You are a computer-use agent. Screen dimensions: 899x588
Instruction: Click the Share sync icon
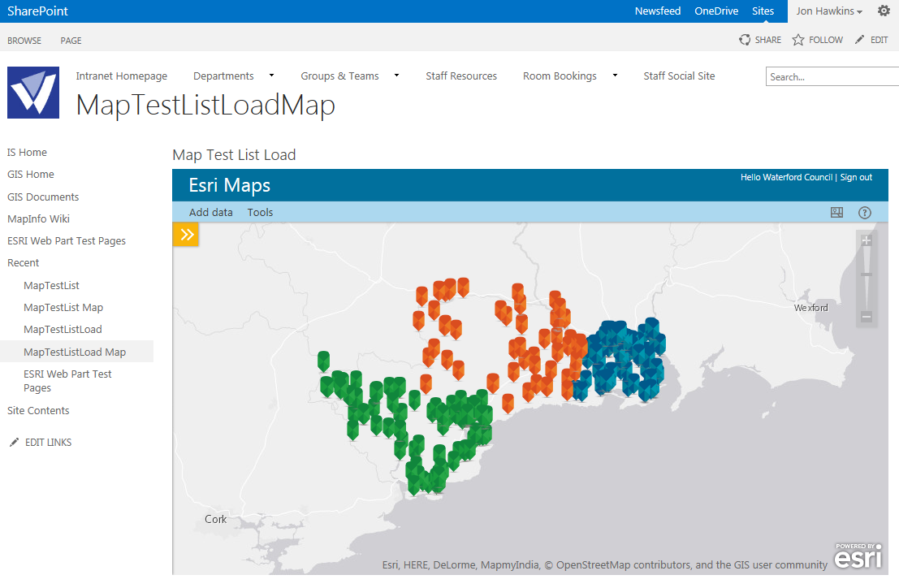pyautogui.click(x=744, y=40)
